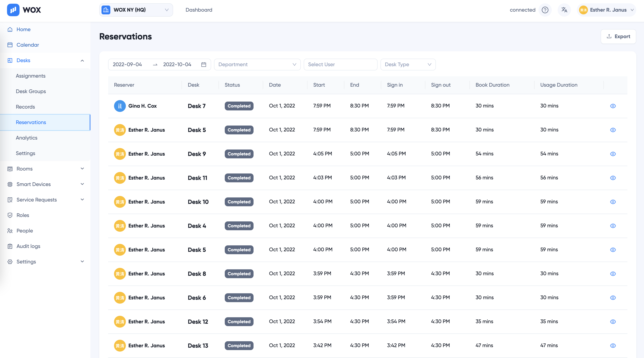Screen dimensions: 644x358
Task: Open the Department filter dropdown
Action: coord(257,65)
